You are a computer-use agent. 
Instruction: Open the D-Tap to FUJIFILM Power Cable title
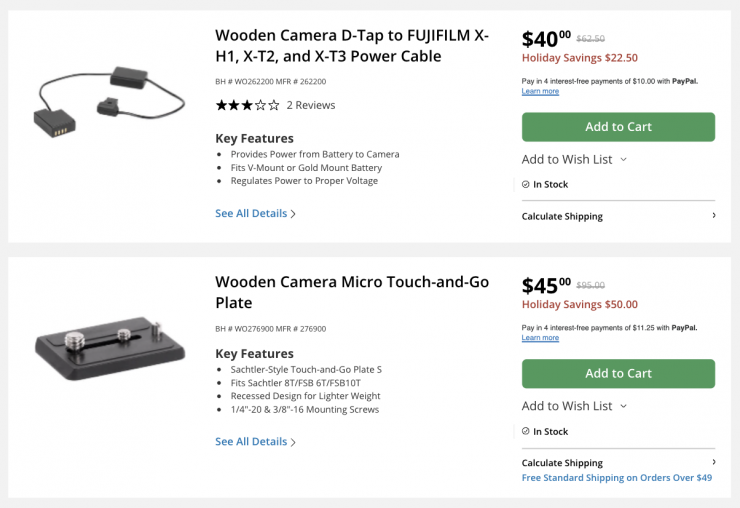click(352, 46)
